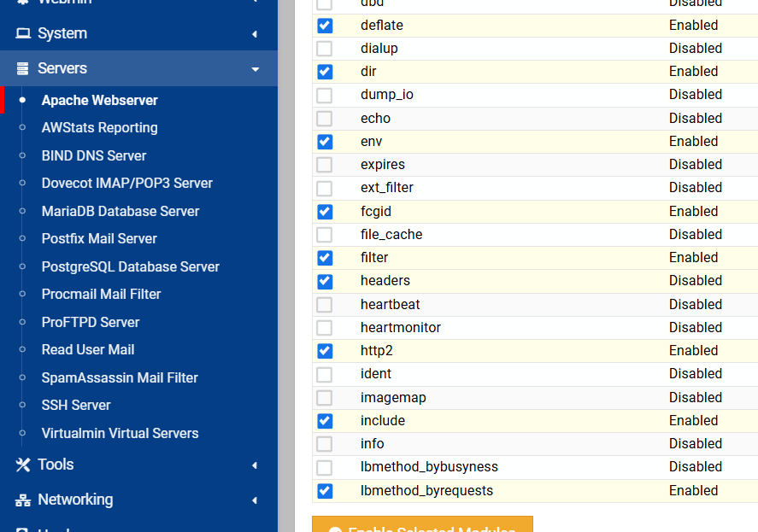Collapse the Servers section arrow
The height and width of the screenshot is (532, 758).
[255, 69]
